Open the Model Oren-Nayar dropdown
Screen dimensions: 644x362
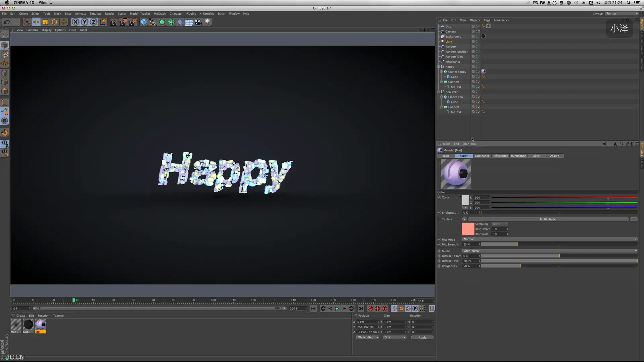(x=550, y=251)
